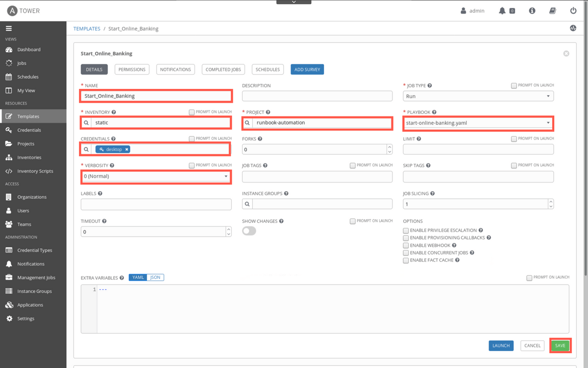Open the Job Type dropdown
Viewport: 588px width, 368px height.
pos(478,96)
